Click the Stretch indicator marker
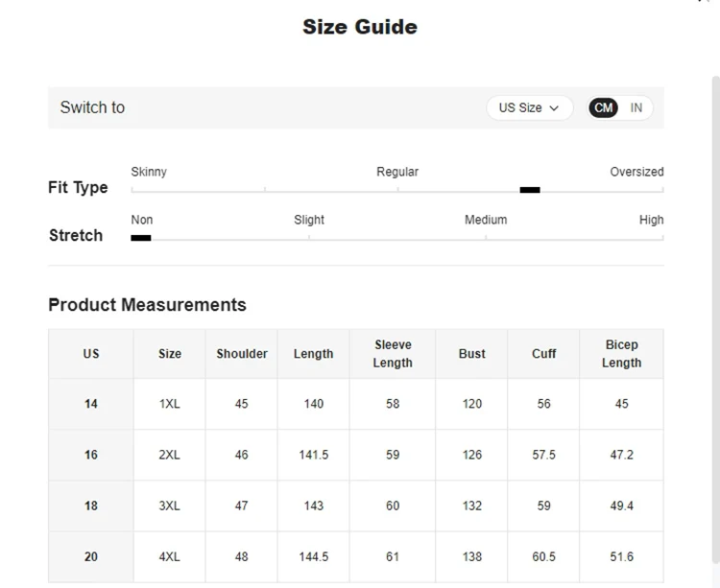Image resolution: width=720 pixels, height=588 pixels. tap(141, 238)
